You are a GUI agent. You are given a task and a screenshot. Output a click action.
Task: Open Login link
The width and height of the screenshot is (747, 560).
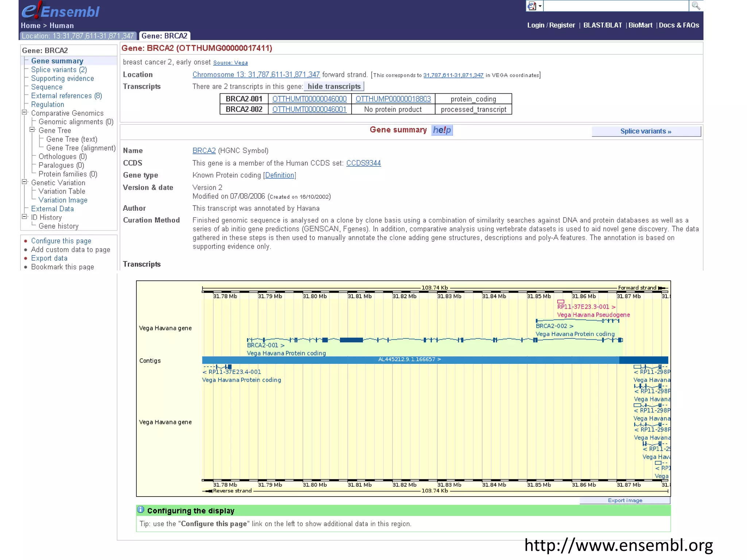tap(535, 25)
